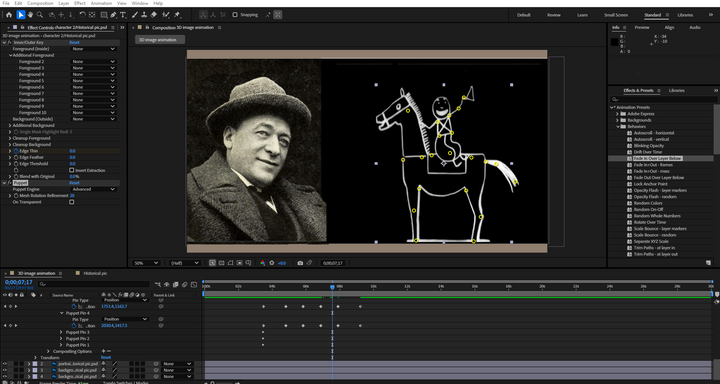This screenshot has width=720, height=384.
Task: Select the Hand tool
Action: 30,15
